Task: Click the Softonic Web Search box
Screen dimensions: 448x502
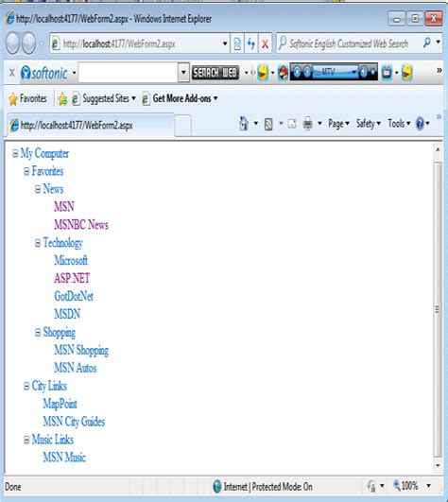Action: point(349,43)
